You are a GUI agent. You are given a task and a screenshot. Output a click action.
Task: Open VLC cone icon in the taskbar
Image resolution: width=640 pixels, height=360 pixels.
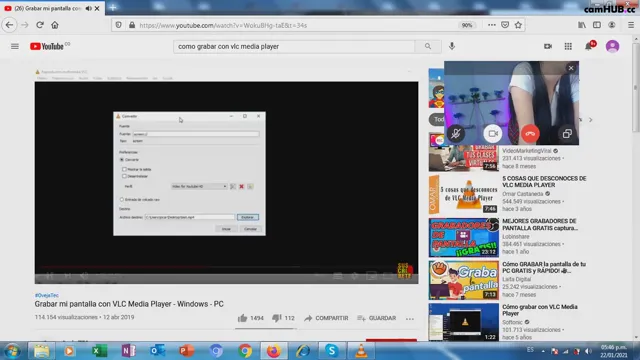pos(361,351)
